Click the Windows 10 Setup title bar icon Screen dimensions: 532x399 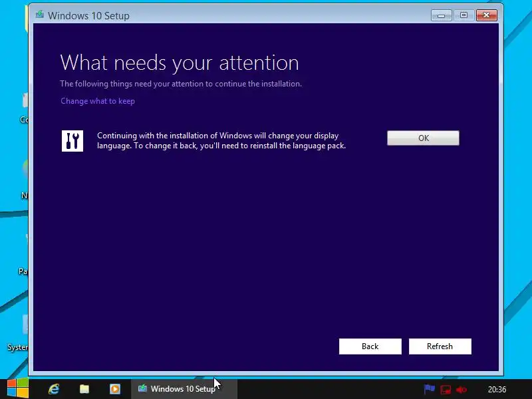40,15
